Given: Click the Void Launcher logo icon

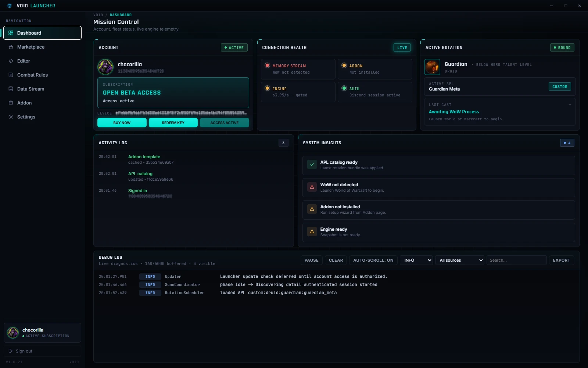Looking at the screenshot, I should tap(9, 6).
